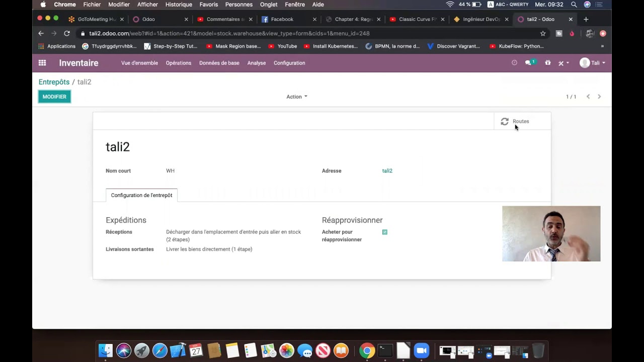Open the Install Kubernetes bookmark
644x362 pixels.
pyautogui.click(x=331, y=46)
